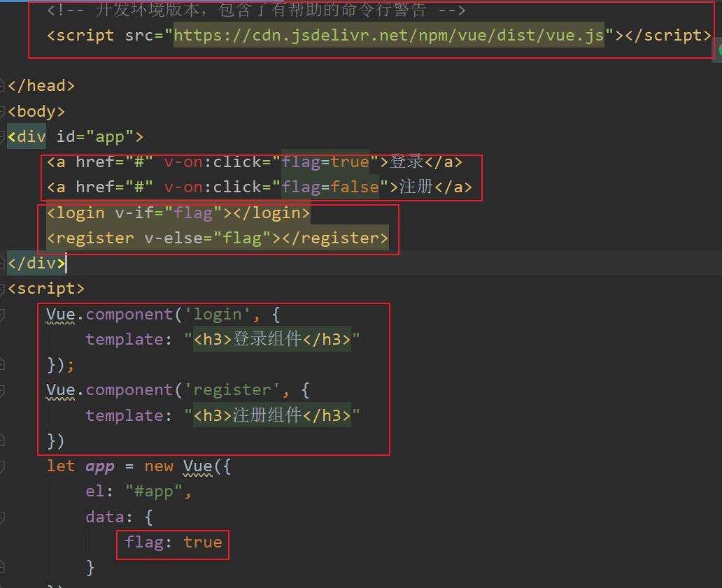Viewport: 722px width, 588px height.
Task: Click the vue.js CDN URL
Action: tap(388, 35)
